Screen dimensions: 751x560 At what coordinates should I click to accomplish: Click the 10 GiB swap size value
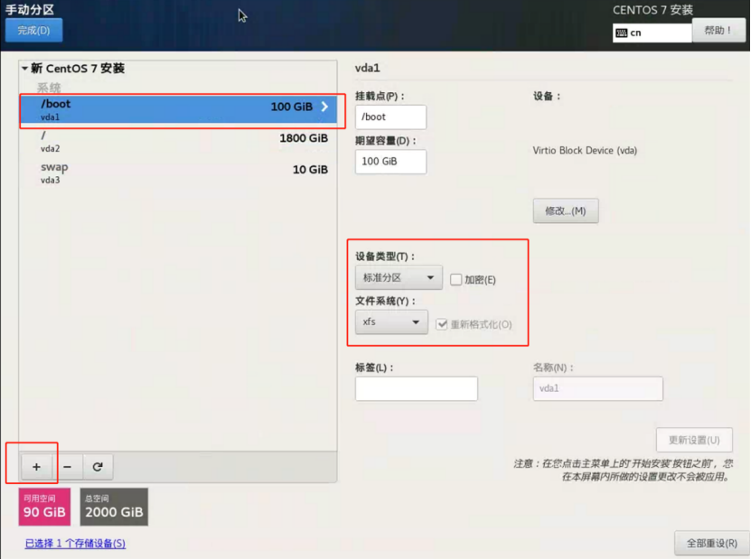(x=310, y=170)
